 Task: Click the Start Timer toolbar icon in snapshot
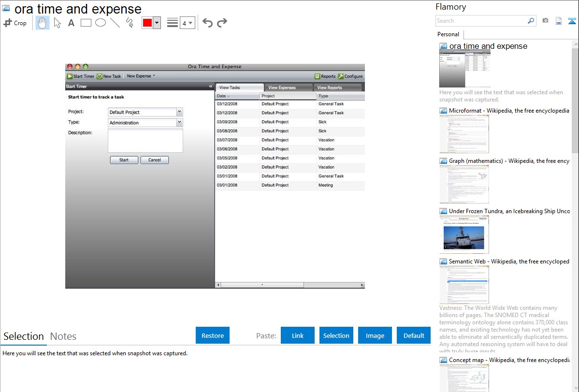pyautogui.click(x=70, y=76)
